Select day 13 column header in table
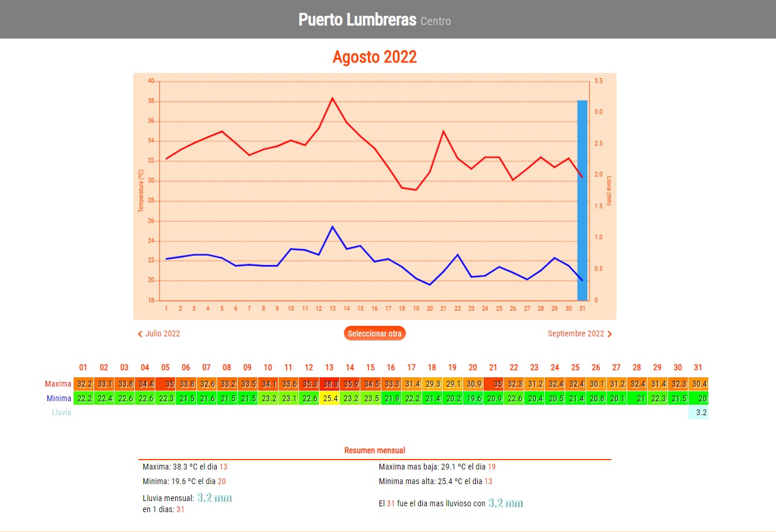 pos(329,367)
